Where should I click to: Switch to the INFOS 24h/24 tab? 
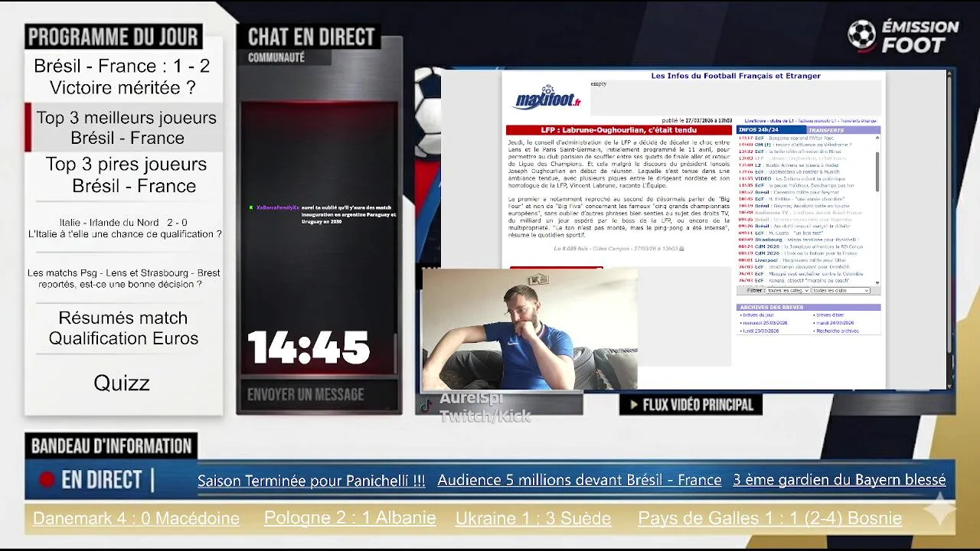pyautogui.click(x=771, y=129)
